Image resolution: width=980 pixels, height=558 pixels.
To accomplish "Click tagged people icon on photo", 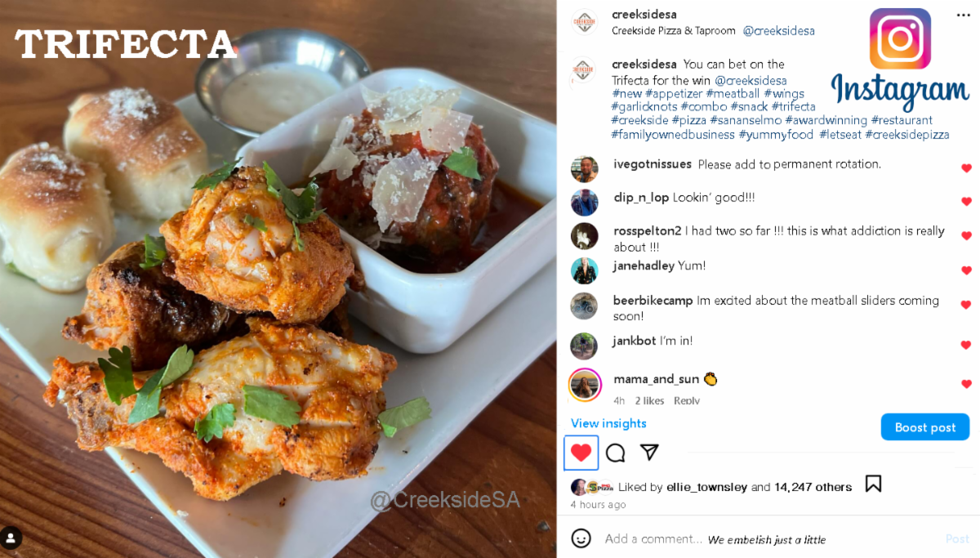I will point(11,537).
